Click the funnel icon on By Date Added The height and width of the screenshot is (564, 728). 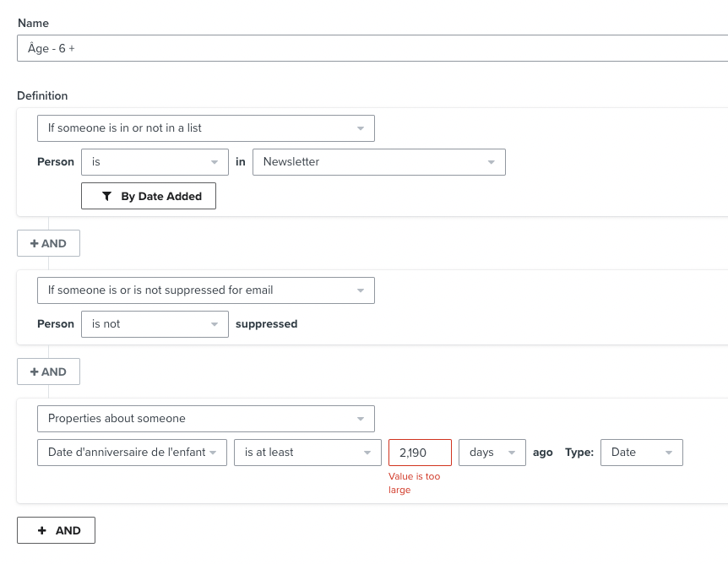pos(106,197)
